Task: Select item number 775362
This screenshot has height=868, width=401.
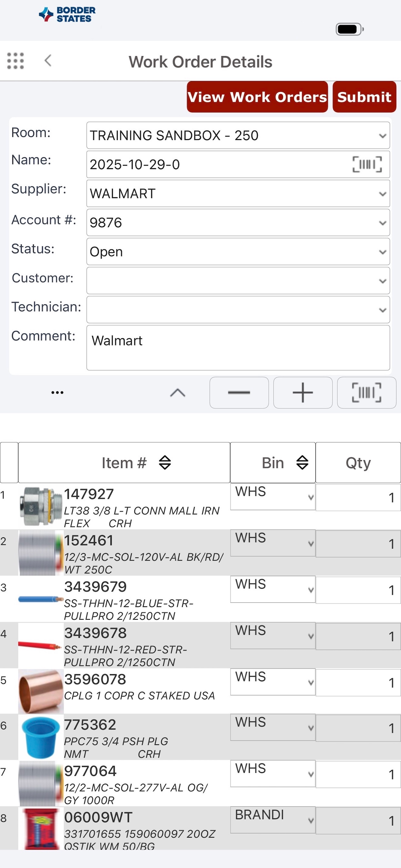Action: [90, 724]
